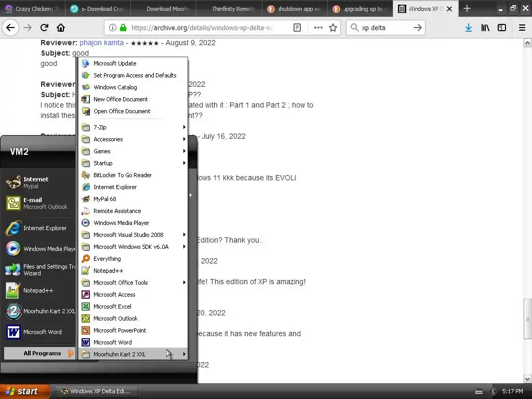This screenshot has height=399, width=532.
Task: Open page actions three-dot menu
Action: click(x=318, y=28)
